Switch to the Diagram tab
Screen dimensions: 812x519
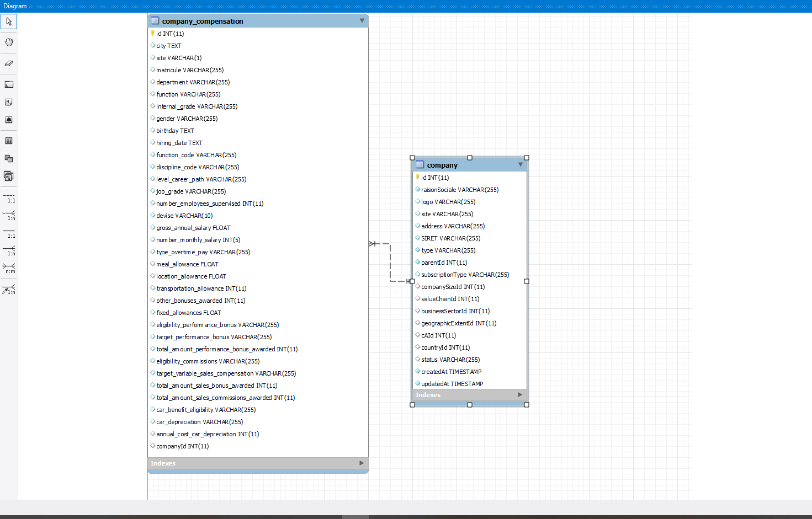click(15, 6)
